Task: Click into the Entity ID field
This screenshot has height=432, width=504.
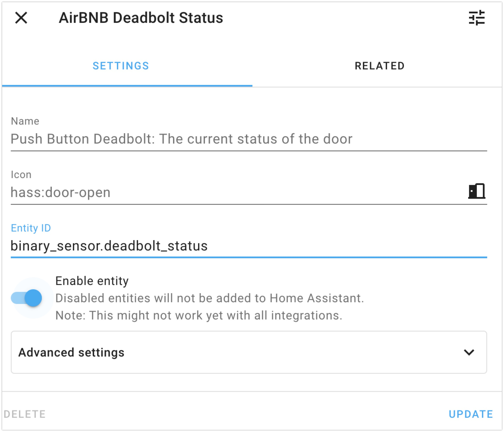Action: coord(219,246)
